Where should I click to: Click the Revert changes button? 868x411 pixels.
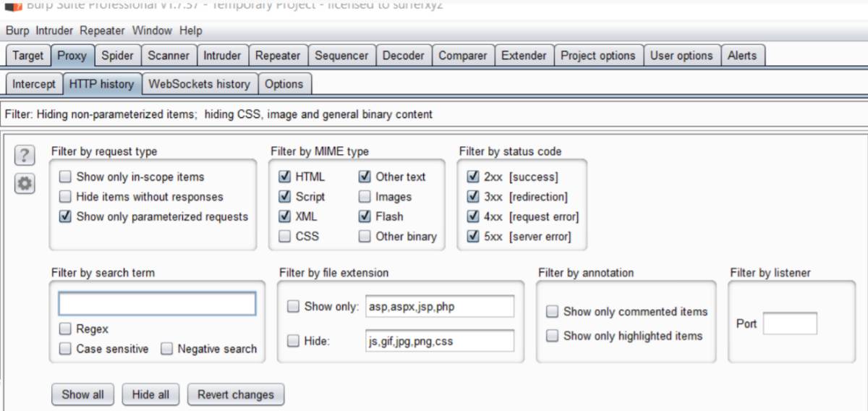coord(236,395)
